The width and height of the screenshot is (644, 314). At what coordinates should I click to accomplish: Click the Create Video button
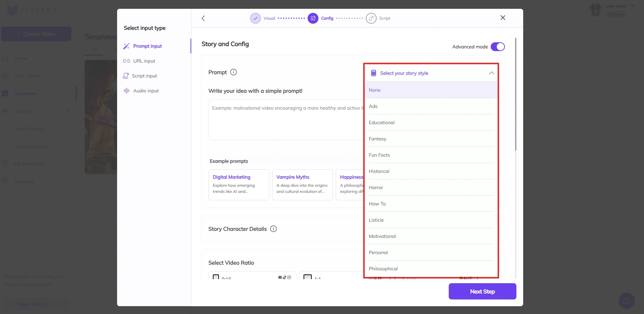36,34
